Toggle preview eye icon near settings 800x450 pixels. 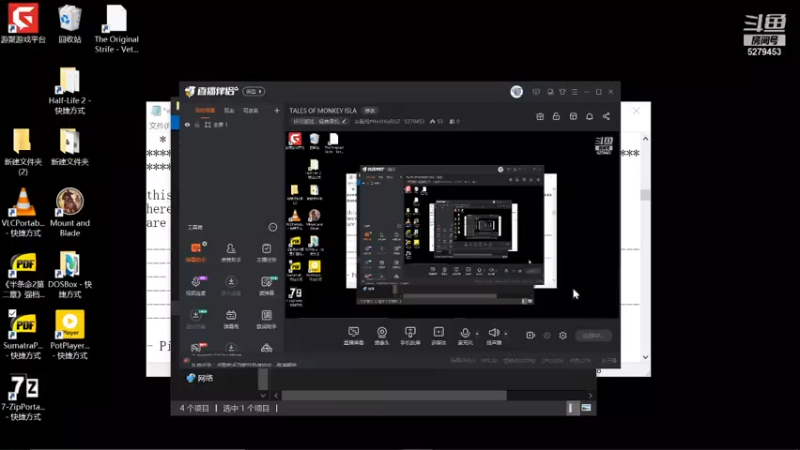[547, 335]
